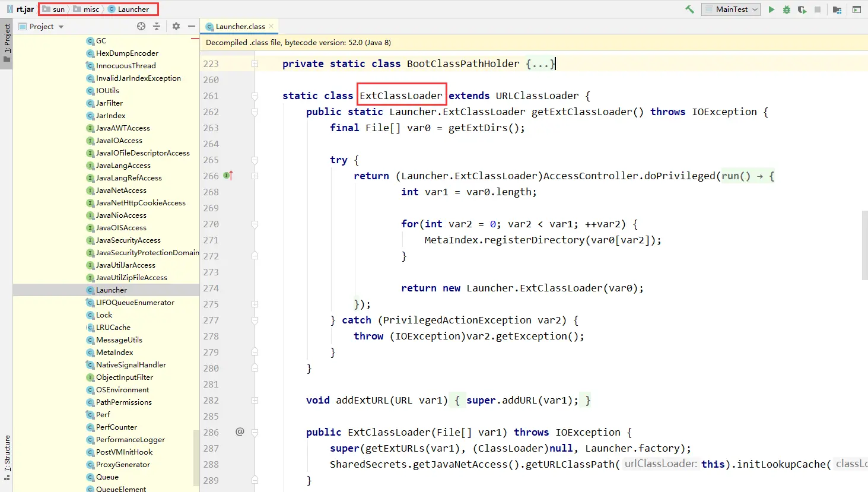Select MetaIndex in the project tree
This screenshot has width=868, height=492.
(115, 352)
